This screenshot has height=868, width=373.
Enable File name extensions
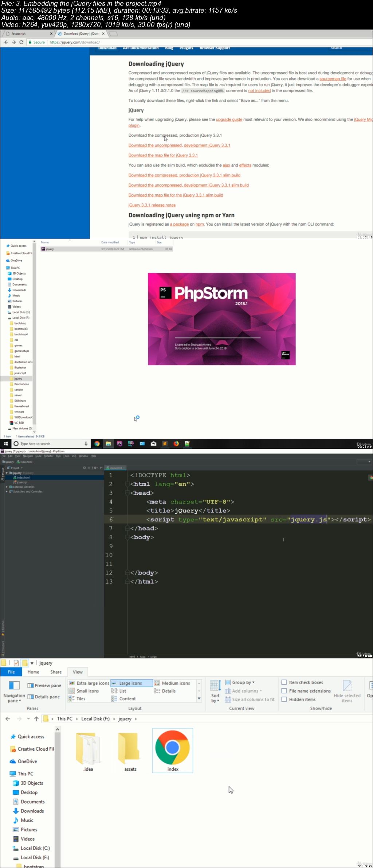284,691
